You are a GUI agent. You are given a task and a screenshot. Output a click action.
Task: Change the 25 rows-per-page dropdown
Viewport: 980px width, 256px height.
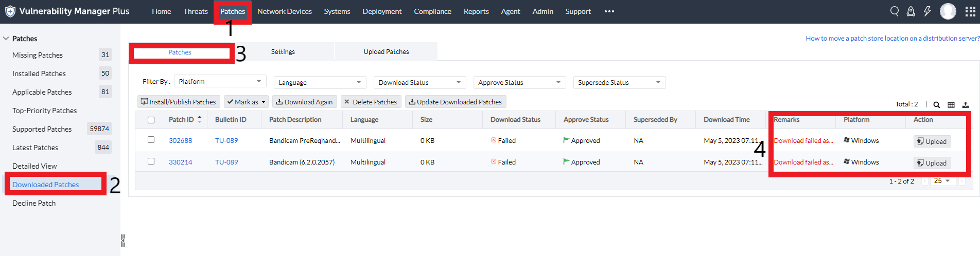coord(943,181)
